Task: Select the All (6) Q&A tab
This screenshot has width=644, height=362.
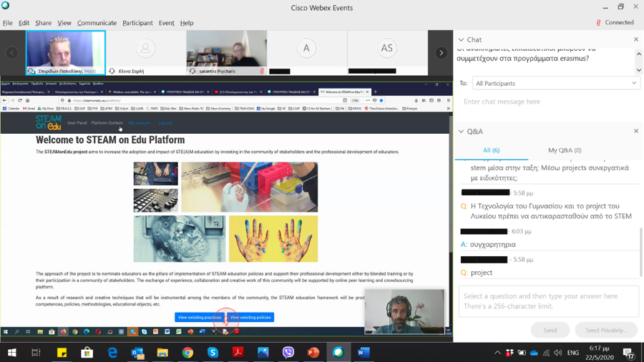Action: click(x=491, y=150)
